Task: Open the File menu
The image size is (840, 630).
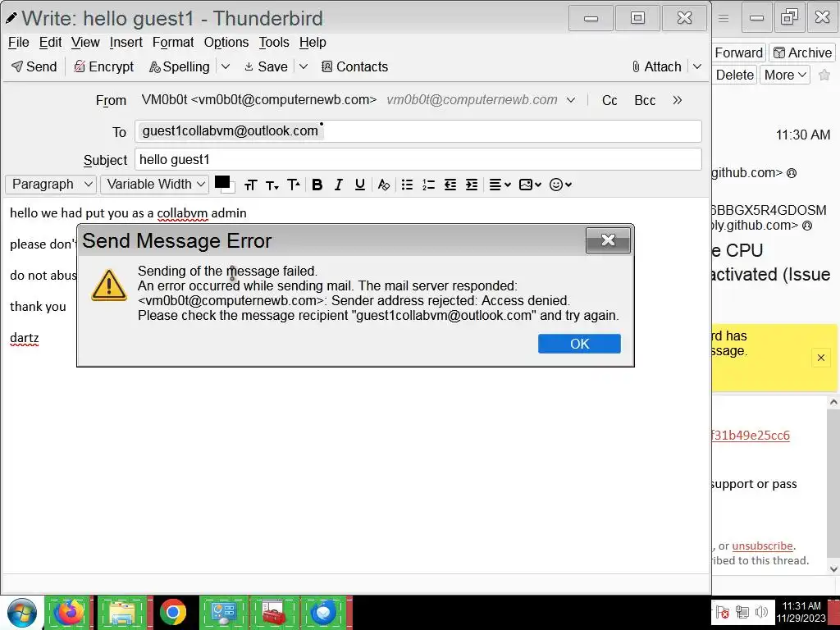Action: click(19, 43)
